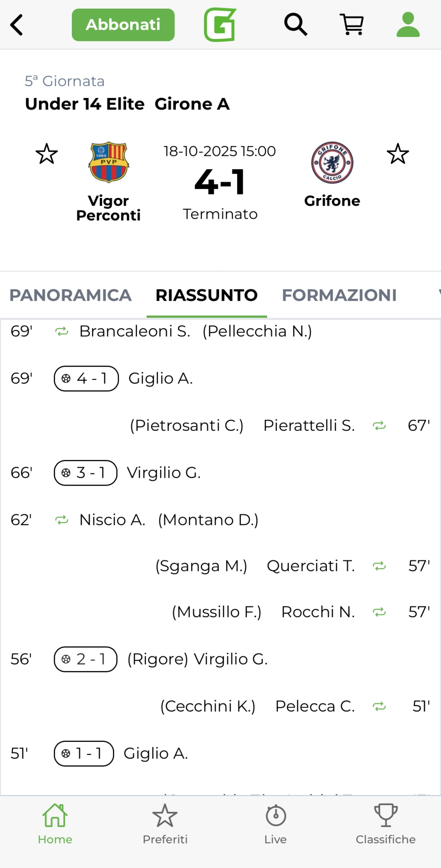
Task: Open Grifone team crest
Action: [x=332, y=162]
